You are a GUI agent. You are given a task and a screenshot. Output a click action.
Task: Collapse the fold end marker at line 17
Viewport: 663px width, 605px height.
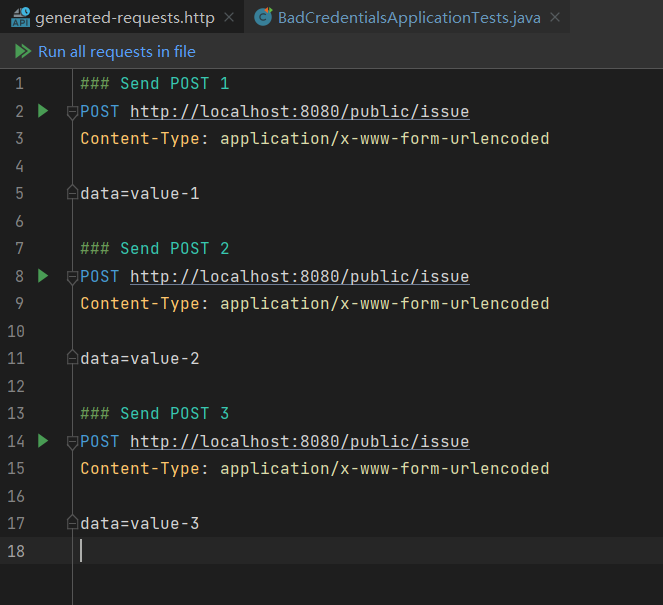click(x=72, y=522)
